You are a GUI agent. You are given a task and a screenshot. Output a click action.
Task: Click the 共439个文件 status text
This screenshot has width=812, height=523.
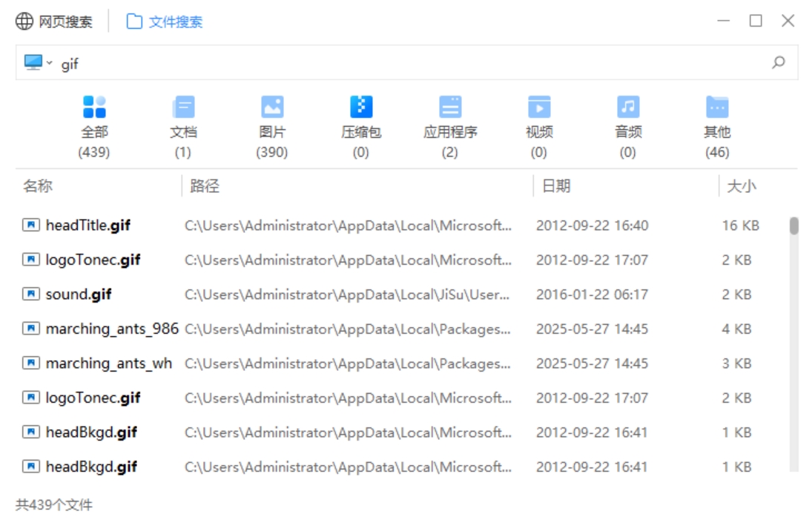tap(54, 505)
